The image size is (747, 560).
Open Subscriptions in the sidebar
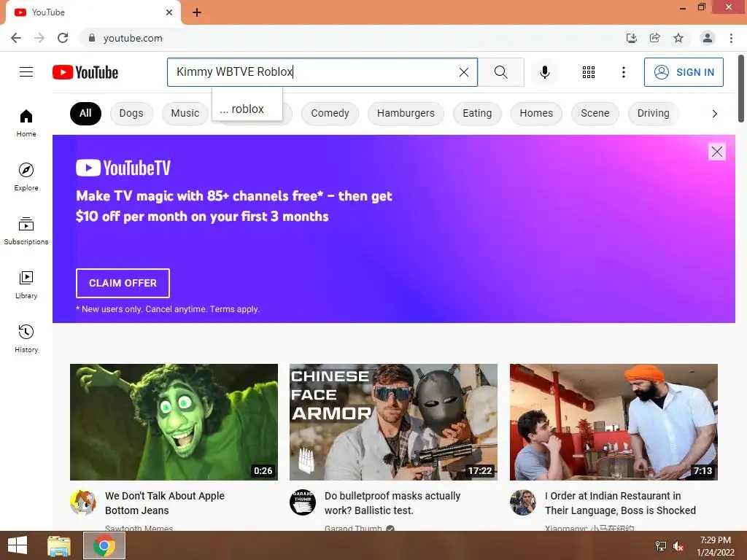26,230
